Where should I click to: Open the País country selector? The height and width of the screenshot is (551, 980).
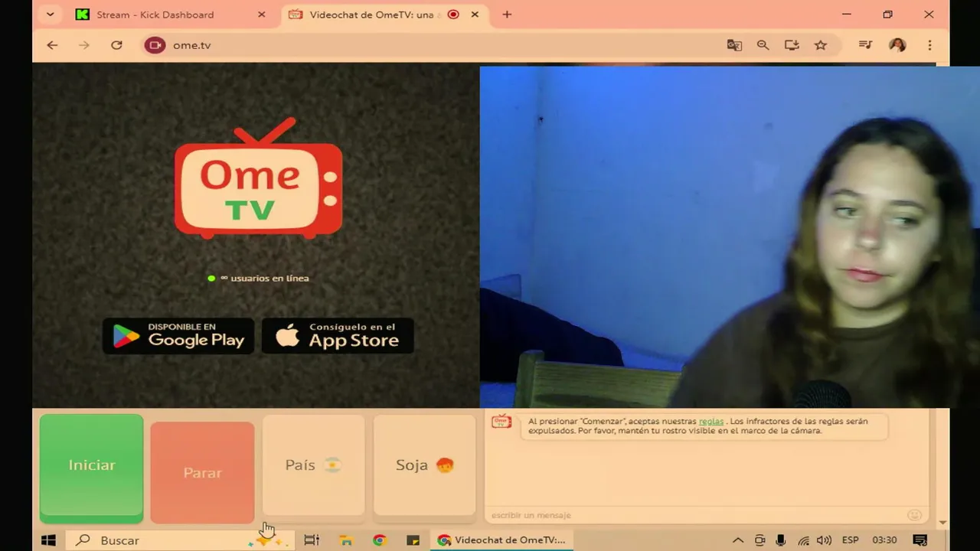click(x=313, y=465)
